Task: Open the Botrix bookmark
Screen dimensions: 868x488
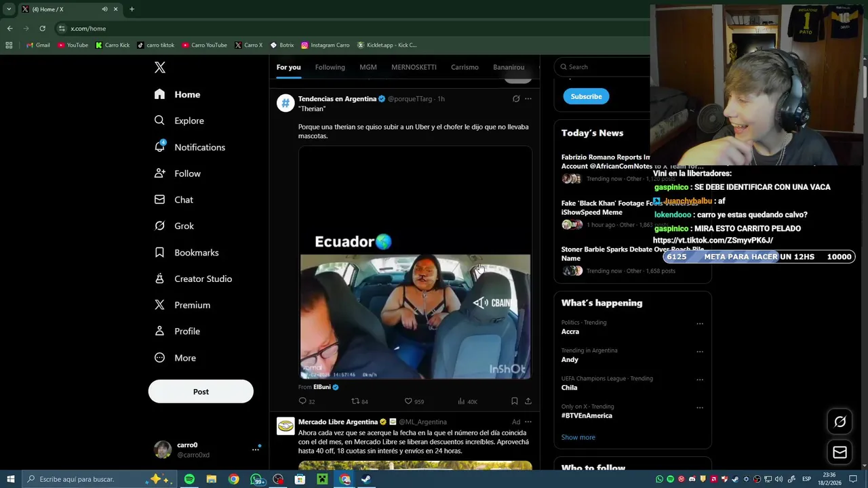Action: 281,45
